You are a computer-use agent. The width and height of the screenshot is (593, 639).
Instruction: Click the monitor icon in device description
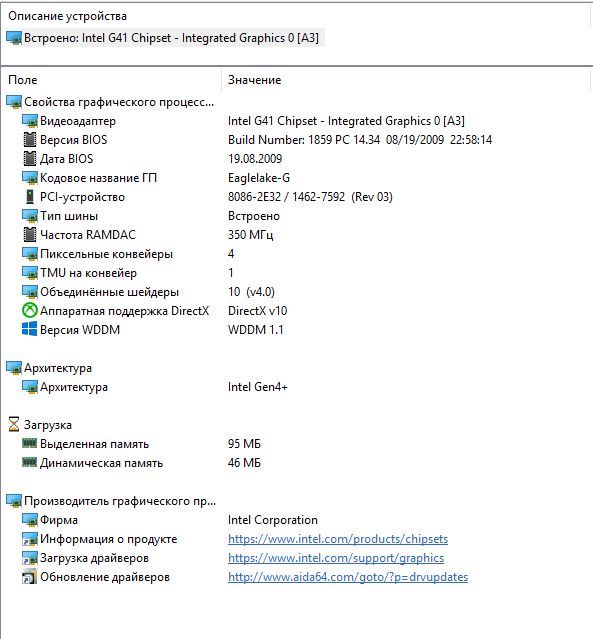(x=14, y=38)
